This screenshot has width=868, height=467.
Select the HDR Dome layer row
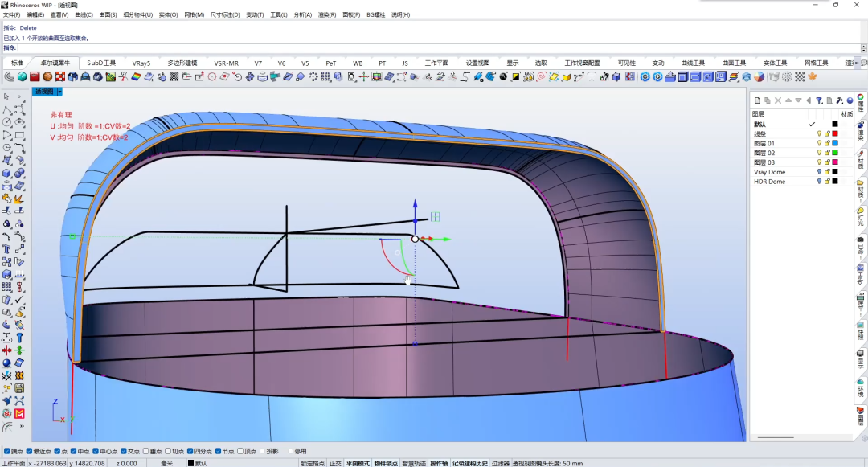(802, 182)
